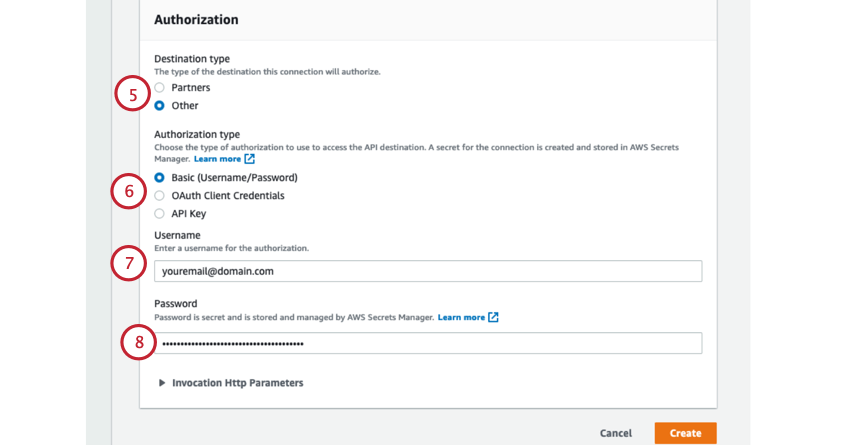The width and height of the screenshot is (850, 445).
Task: Click the orange Create button
Action: 685,433
